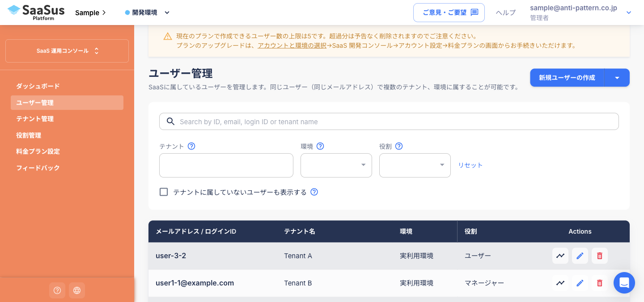The height and width of the screenshot is (302, 644).
Task: Open the help icon next to 役割 filter
Action: click(399, 146)
